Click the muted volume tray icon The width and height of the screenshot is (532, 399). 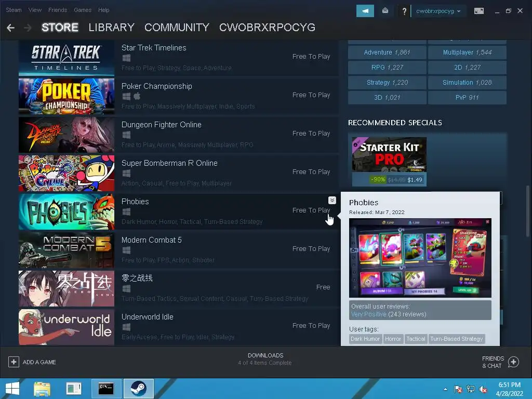pos(483,389)
